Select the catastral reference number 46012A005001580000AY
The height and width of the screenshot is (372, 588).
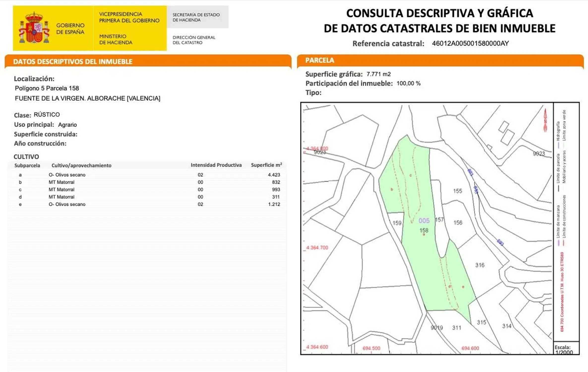coord(470,43)
